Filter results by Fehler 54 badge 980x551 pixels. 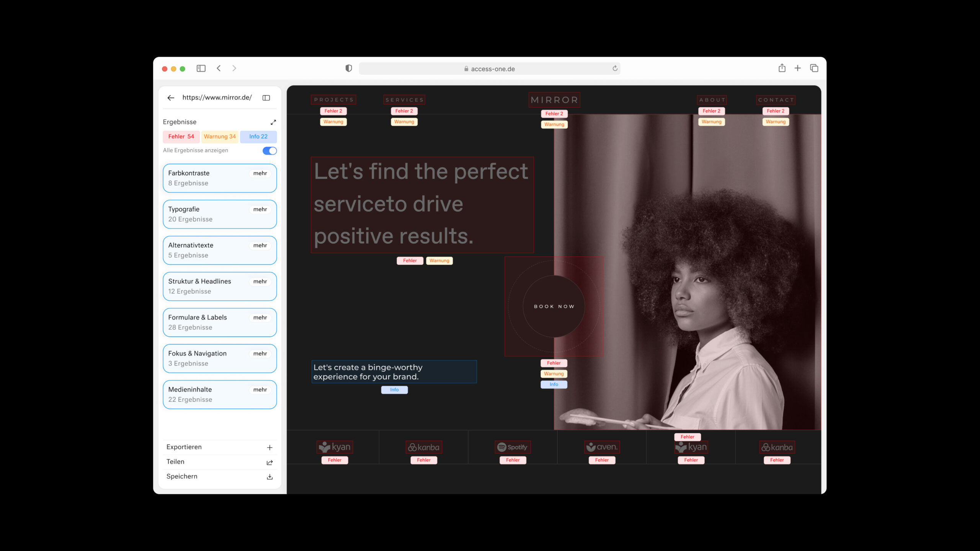point(181,137)
